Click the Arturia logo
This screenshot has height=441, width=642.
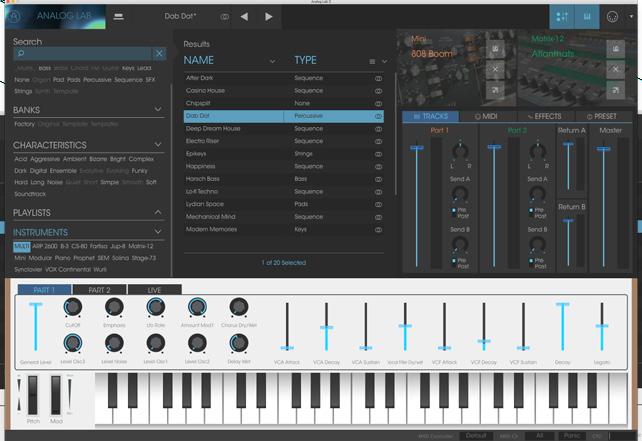[x=14, y=16]
